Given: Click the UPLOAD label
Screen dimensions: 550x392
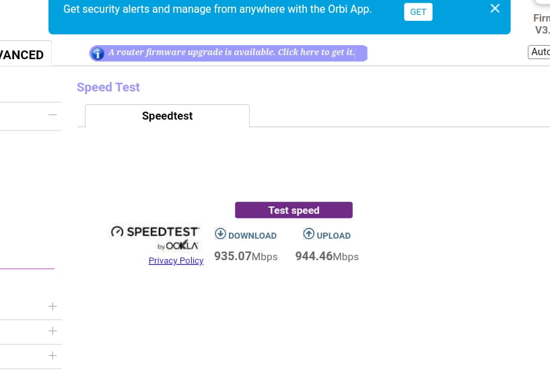Looking at the screenshot, I should click(x=334, y=236).
